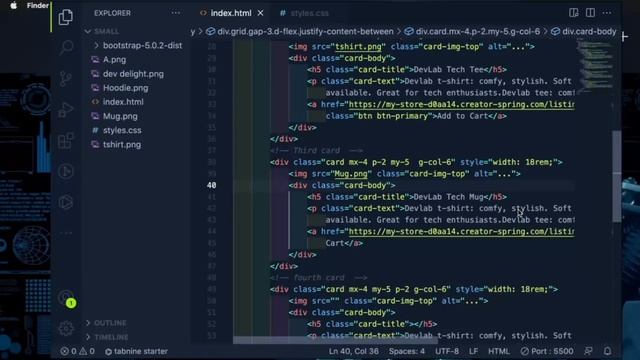
Task: Click the 'Third card' comment line
Action: coord(316,151)
